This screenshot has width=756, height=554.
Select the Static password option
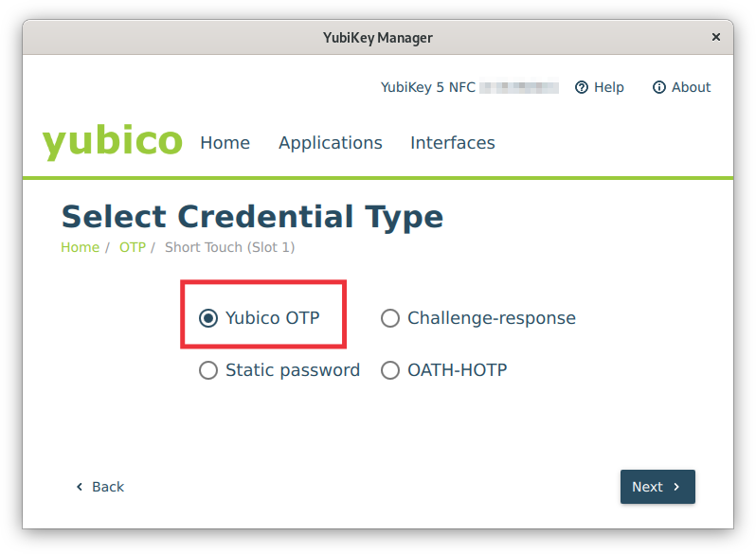pyautogui.click(x=208, y=370)
